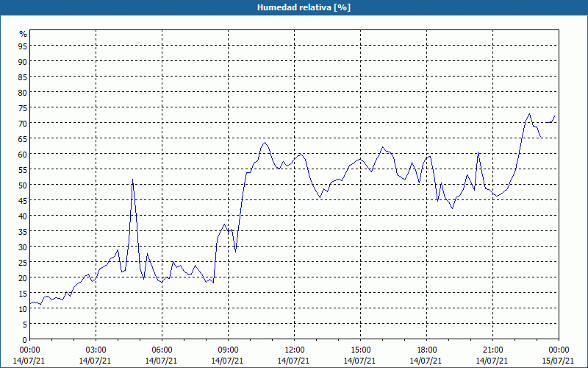Viewport: 588px width, 368px height.
Task: Select the y-axis value '35'
Action: tap(23, 231)
